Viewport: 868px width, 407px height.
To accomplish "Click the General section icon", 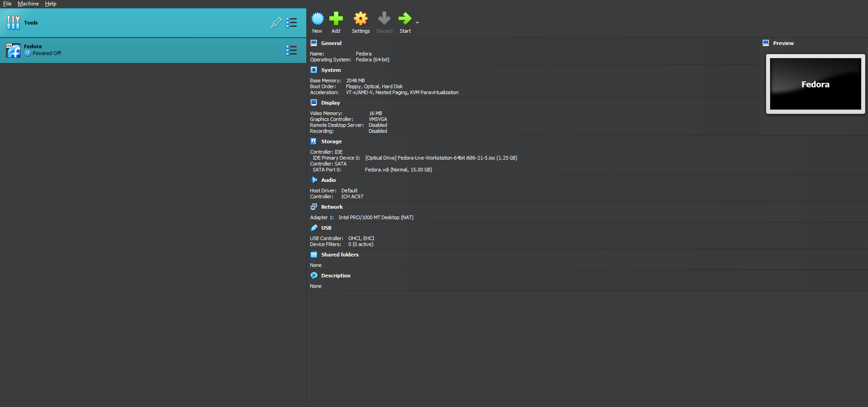I will pyautogui.click(x=314, y=43).
